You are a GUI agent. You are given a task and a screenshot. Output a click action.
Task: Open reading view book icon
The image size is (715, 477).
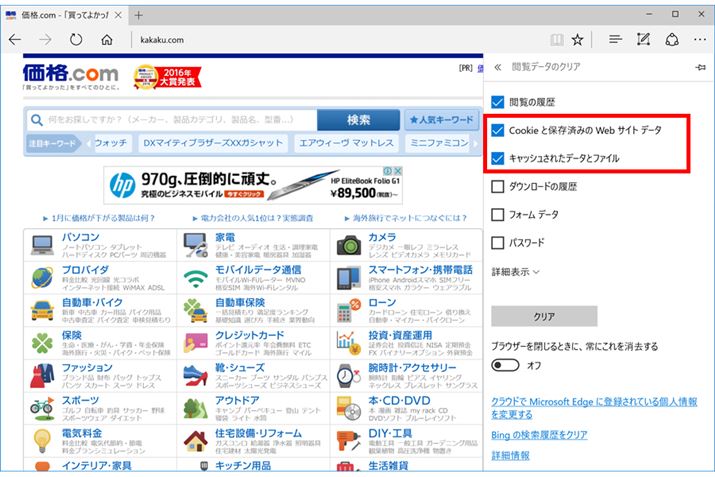(557, 40)
